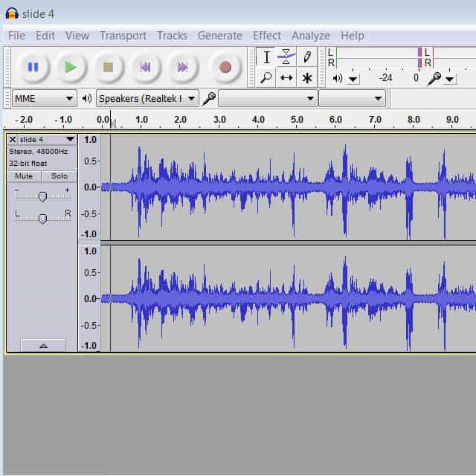Click the gain slider plus label

tap(68, 190)
